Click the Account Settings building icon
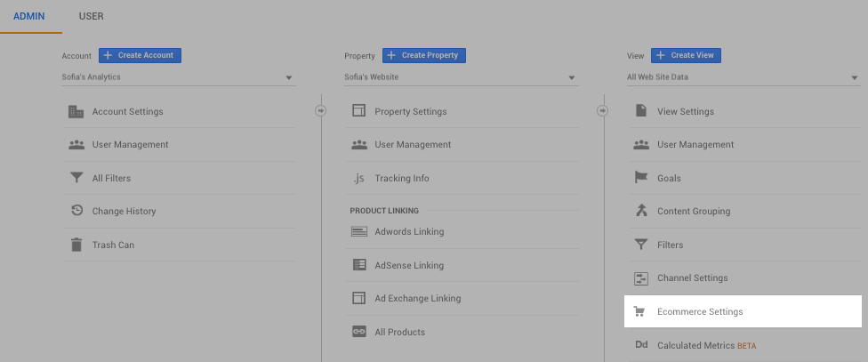Screen dimensions: 868x362 pyautogui.click(x=76, y=111)
